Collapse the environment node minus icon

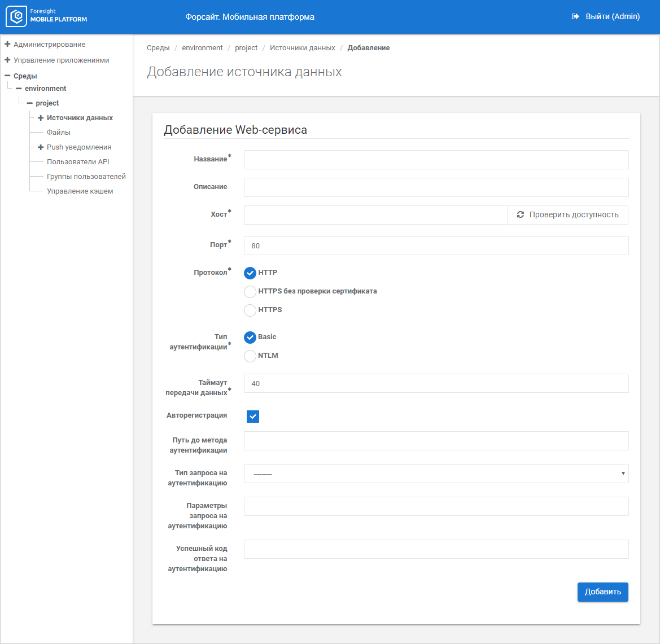(19, 89)
